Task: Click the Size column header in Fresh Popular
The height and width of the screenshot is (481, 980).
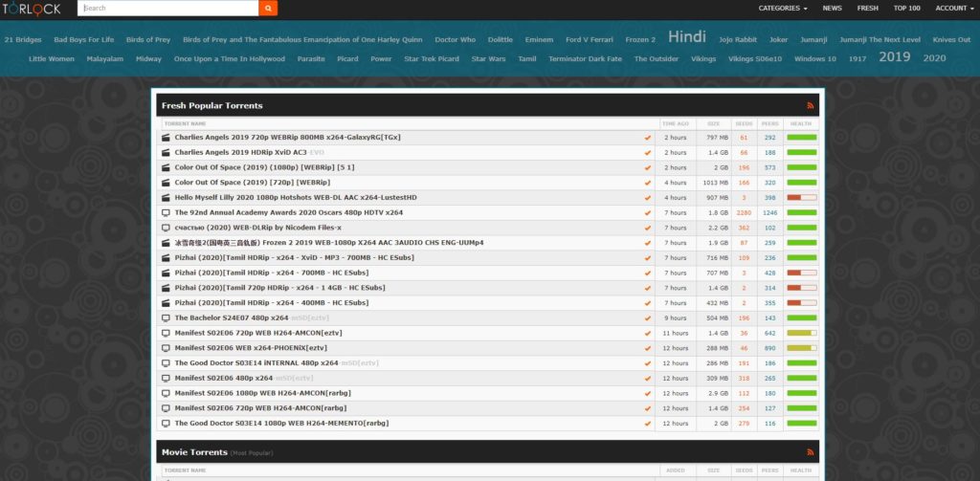Action: pyautogui.click(x=713, y=123)
